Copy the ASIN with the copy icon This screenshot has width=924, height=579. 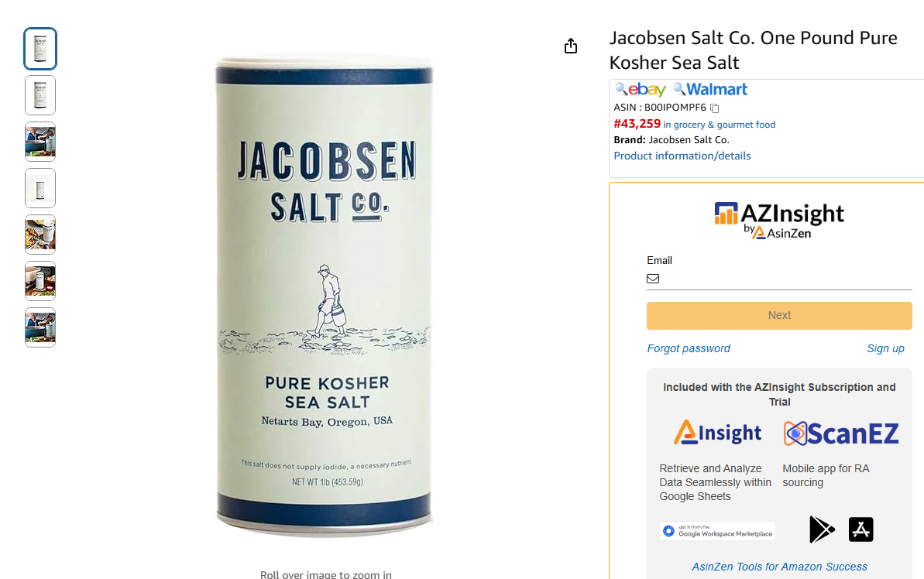(x=714, y=108)
